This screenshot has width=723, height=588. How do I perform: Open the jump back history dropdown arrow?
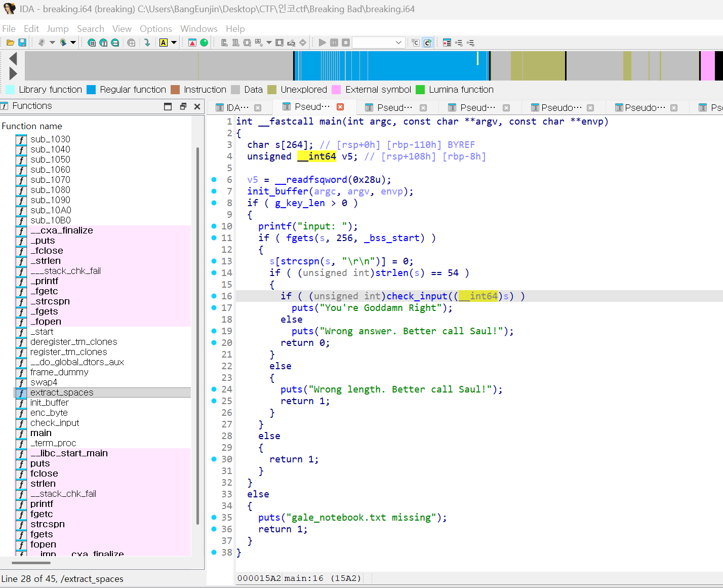pos(52,43)
